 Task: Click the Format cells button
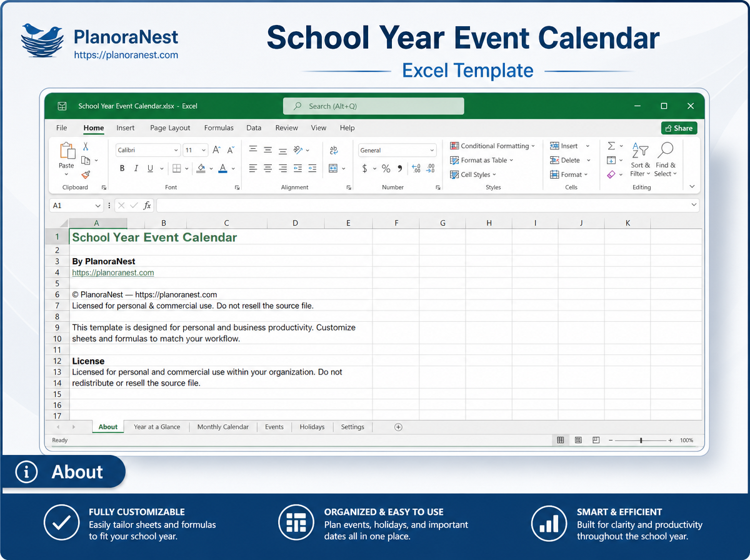pyautogui.click(x=570, y=175)
